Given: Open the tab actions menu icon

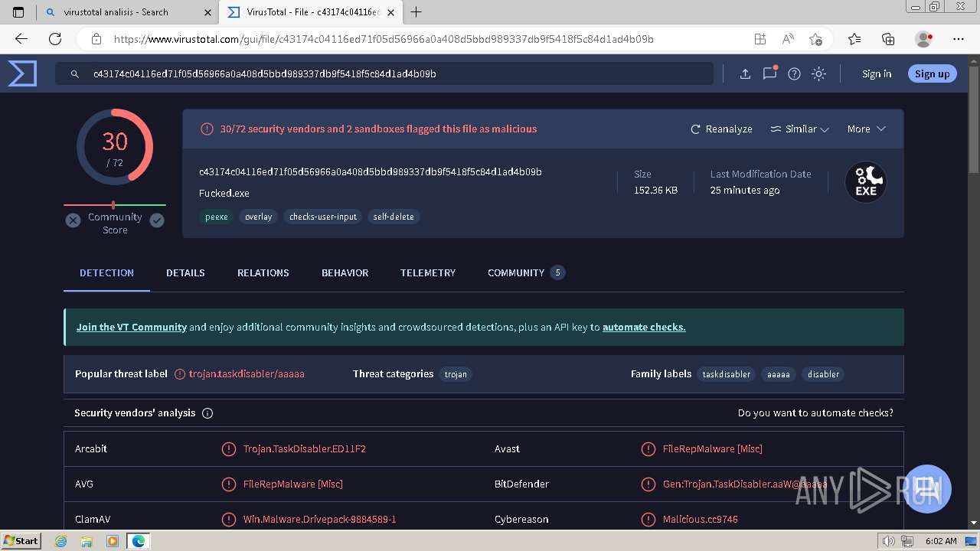Looking at the screenshot, I should pos(19,12).
